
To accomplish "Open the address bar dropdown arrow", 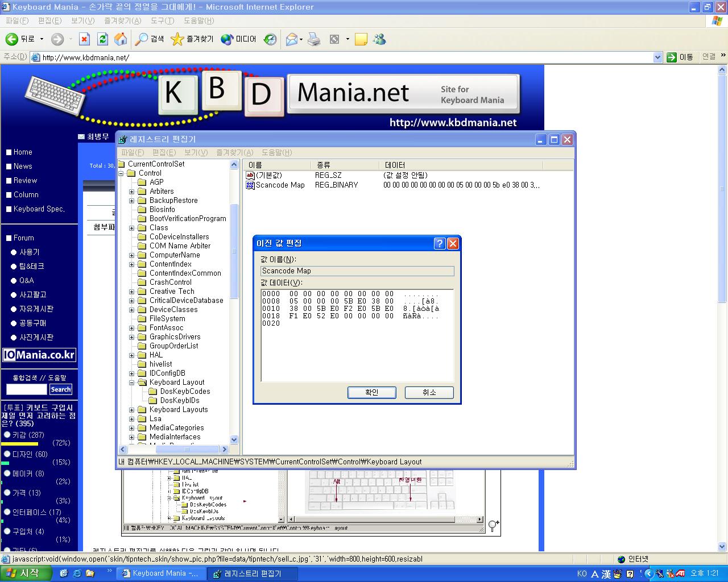I will click(x=658, y=57).
